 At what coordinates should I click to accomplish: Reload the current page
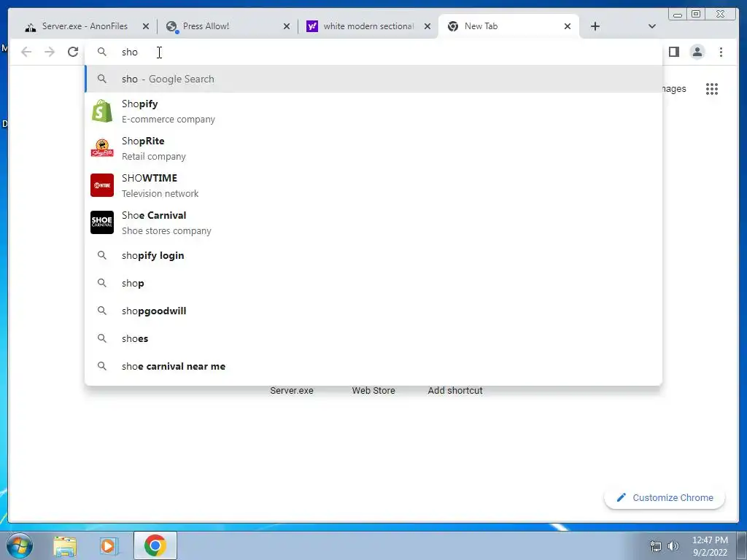pyautogui.click(x=73, y=52)
